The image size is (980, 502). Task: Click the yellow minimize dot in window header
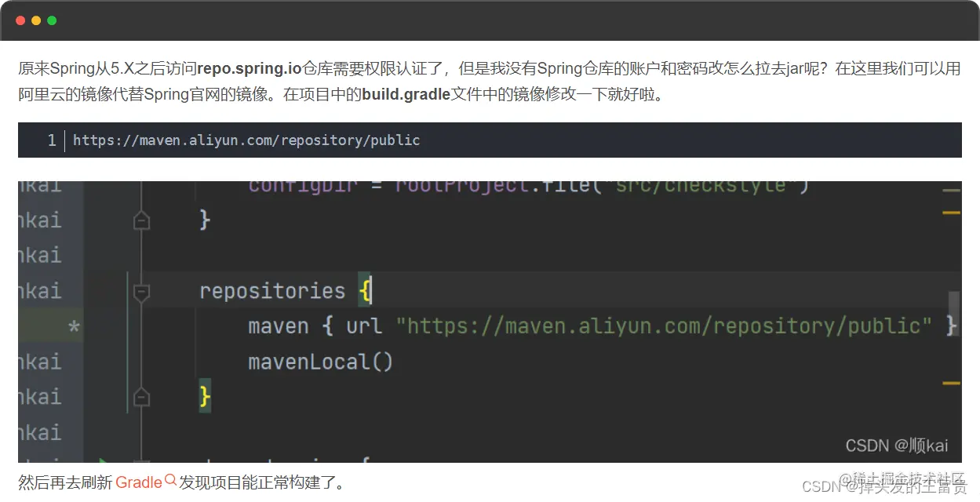click(36, 20)
